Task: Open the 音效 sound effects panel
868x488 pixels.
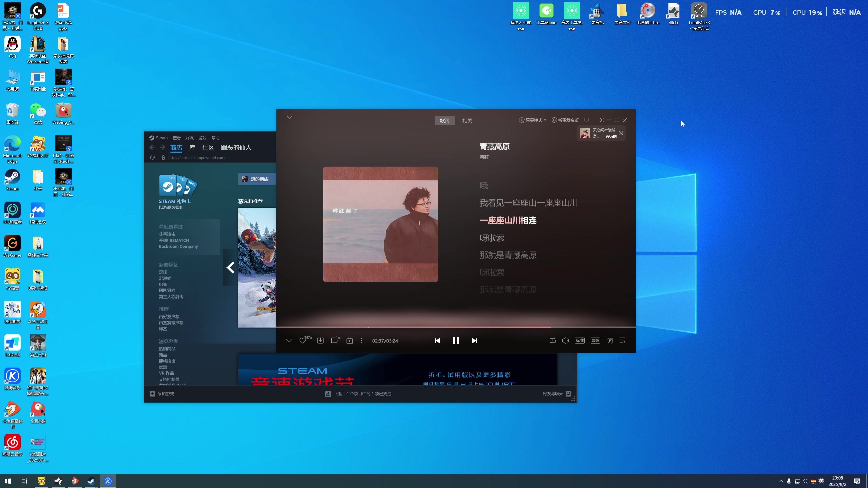Action: pos(595,341)
